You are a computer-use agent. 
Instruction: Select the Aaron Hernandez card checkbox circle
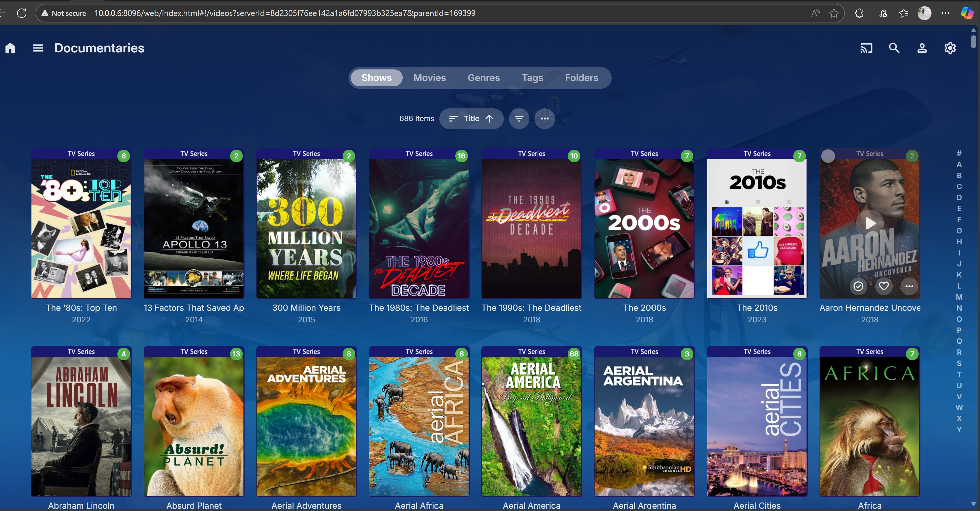[x=828, y=156]
